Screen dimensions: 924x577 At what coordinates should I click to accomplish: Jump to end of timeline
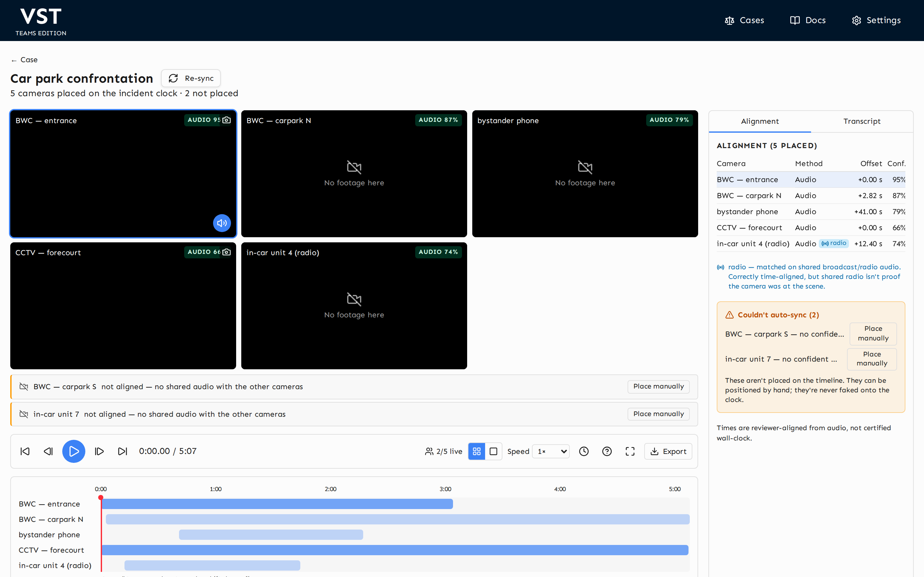pos(123,451)
